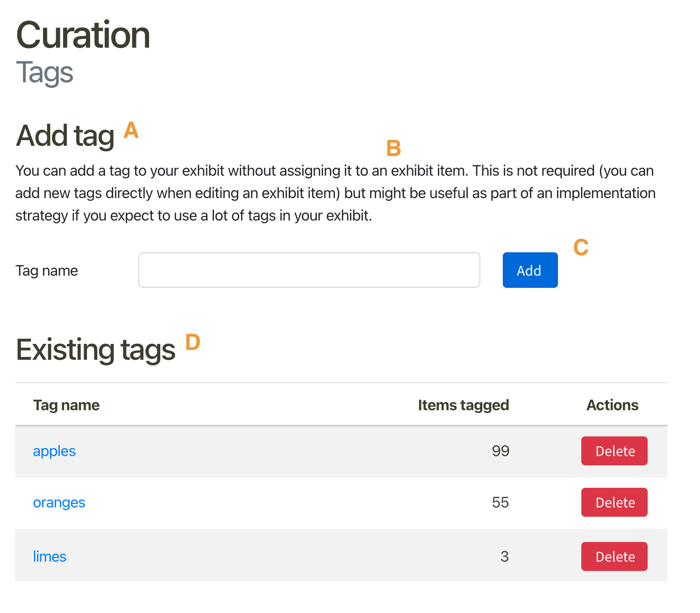
Task: Click inside the Tag name input field
Action: pos(309,270)
